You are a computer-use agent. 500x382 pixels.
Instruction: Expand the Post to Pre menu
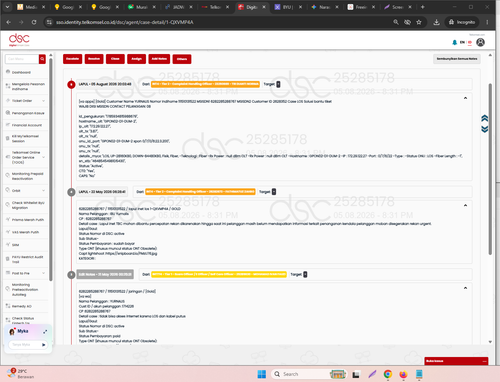[25, 273]
